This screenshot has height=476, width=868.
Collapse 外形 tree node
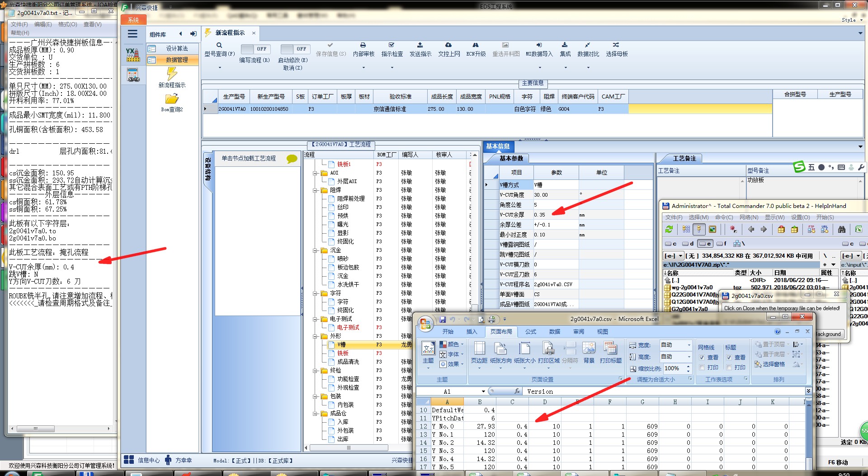pyautogui.click(x=315, y=336)
